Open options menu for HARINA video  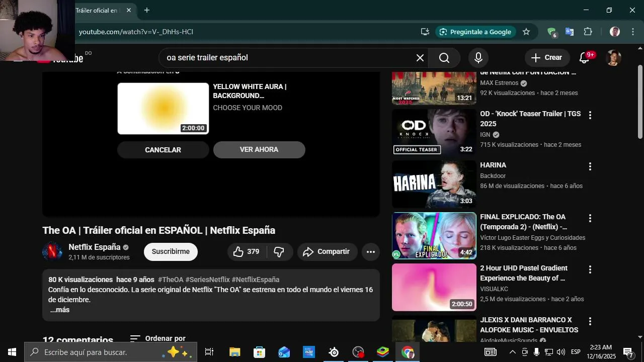click(x=590, y=166)
